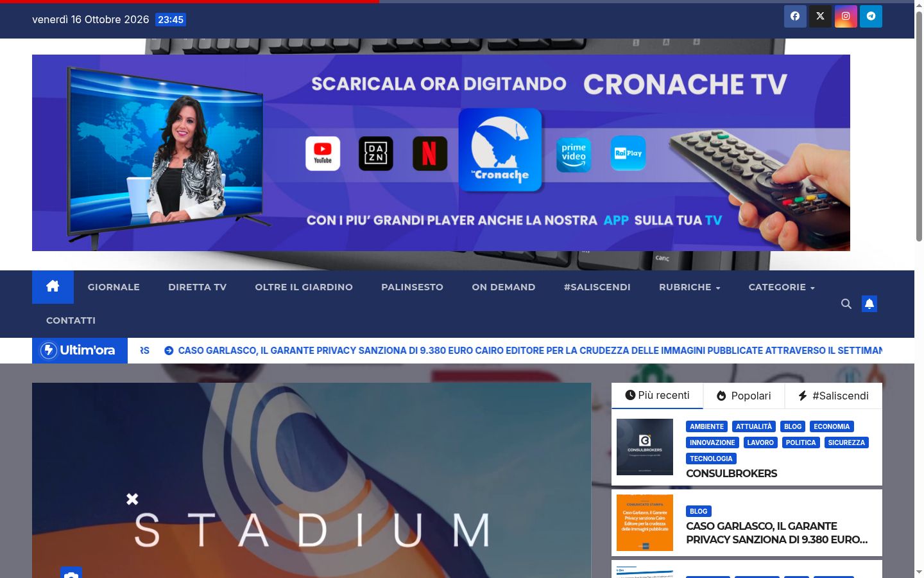This screenshot has height=578, width=924.
Task: Open the Consulbrokers article headline
Action: [x=732, y=473]
